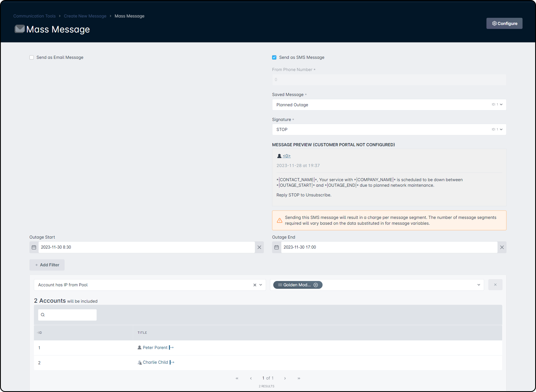Enable Send as Email Message checkbox
Viewport: 536px width, 392px height.
click(32, 57)
